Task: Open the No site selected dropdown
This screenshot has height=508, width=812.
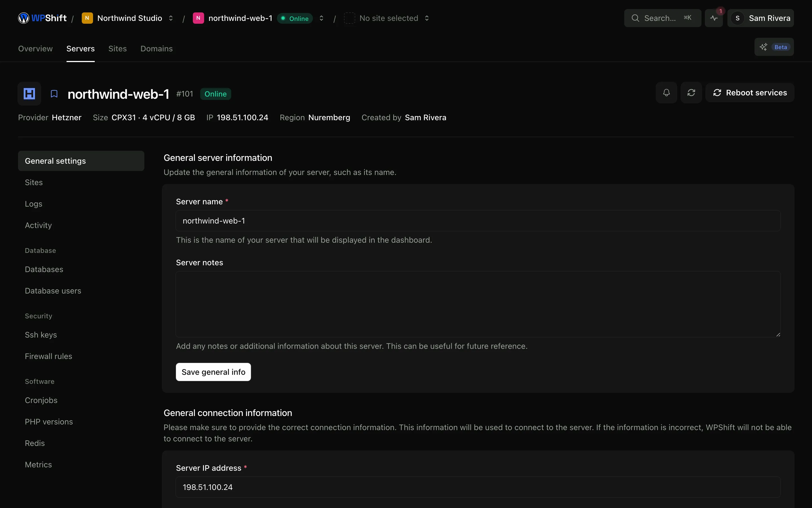Action: tap(427, 18)
